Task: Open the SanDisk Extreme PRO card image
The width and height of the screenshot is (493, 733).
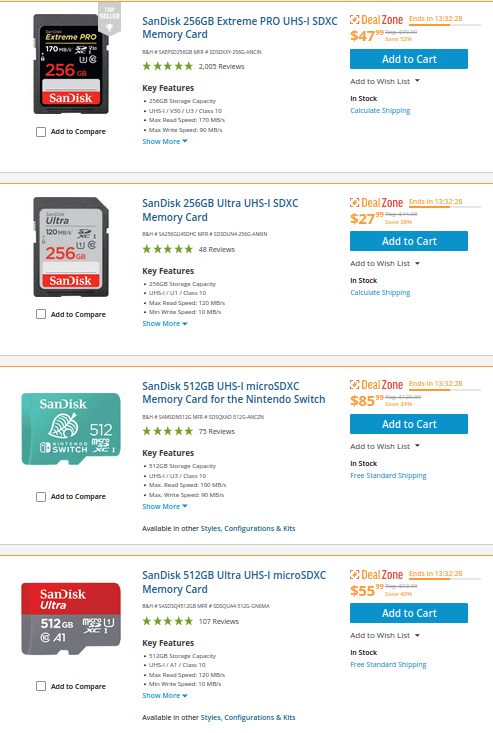Action: tap(71, 64)
